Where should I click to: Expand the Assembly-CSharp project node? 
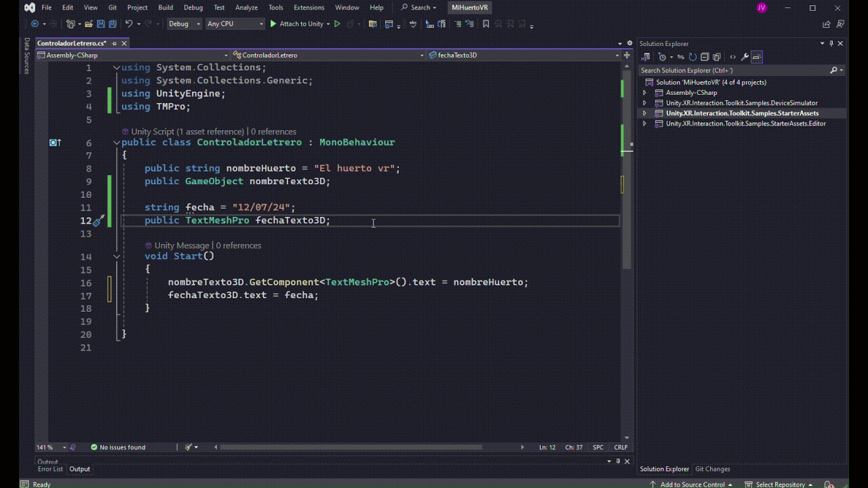644,93
